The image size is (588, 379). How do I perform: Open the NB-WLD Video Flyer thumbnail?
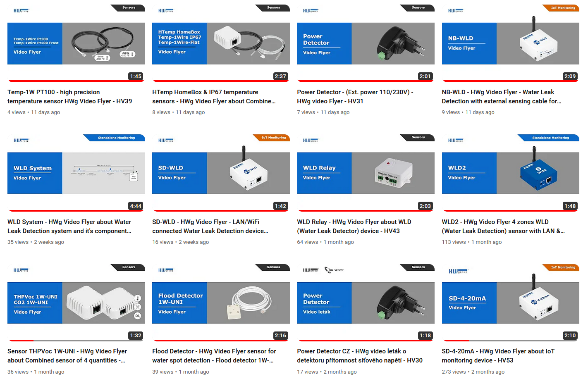coord(510,43)
